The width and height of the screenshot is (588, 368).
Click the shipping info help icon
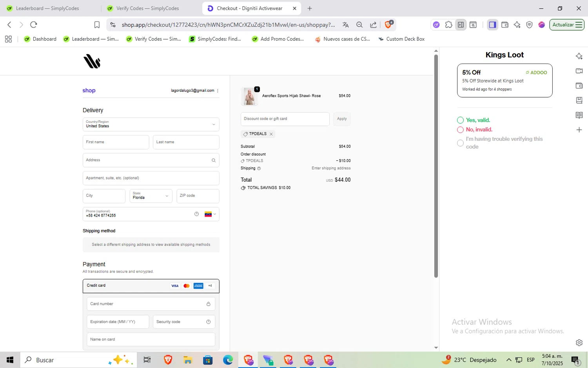pos(259,168)
